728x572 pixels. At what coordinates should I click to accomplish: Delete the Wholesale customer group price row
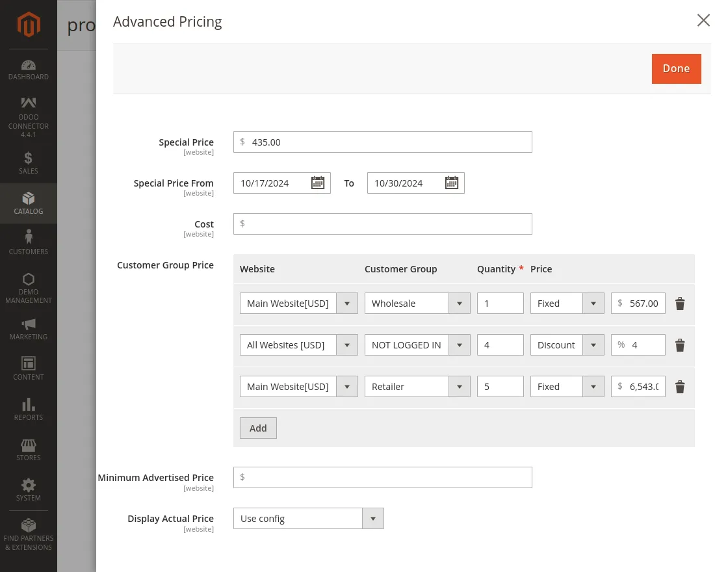pos(679,304)
